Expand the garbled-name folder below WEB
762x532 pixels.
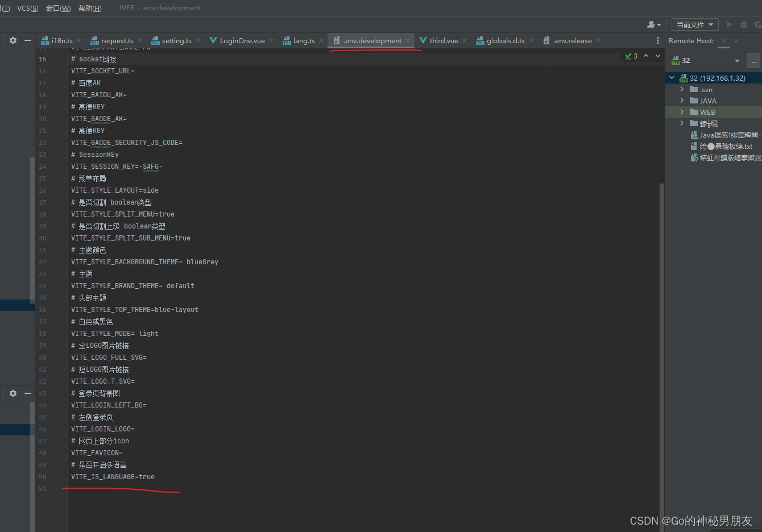[x=682, y=123]
